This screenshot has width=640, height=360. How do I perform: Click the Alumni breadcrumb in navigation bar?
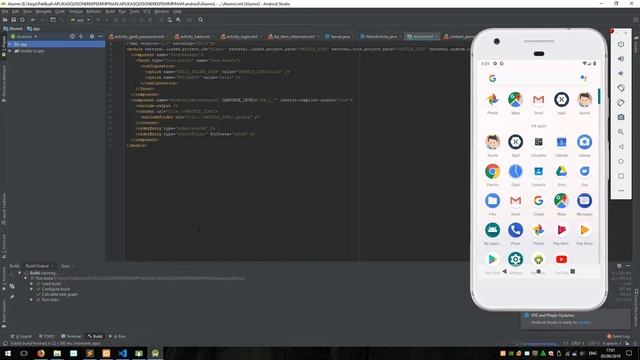point(13,29)
